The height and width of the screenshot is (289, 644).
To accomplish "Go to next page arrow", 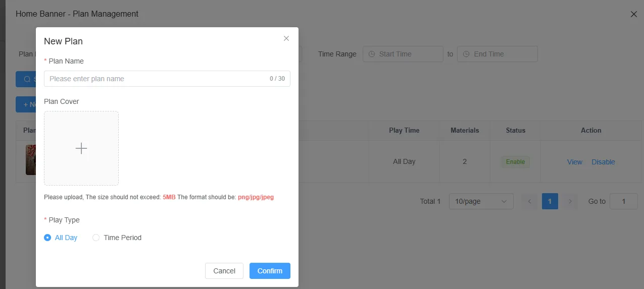I will [570, 201].
